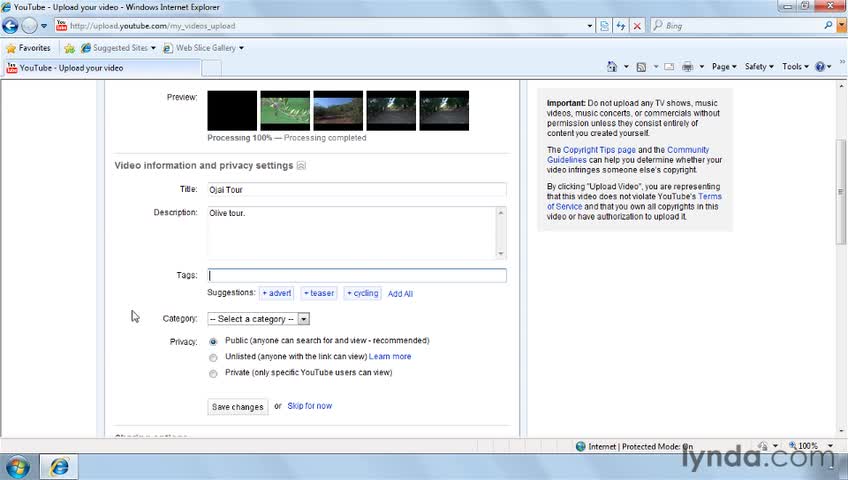Open the Copyright Tips page link
848x480 pixels.
[x=599, y=150]
